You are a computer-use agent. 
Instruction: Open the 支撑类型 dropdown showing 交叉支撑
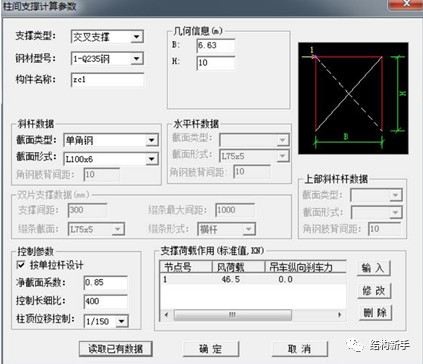(107, 37)
